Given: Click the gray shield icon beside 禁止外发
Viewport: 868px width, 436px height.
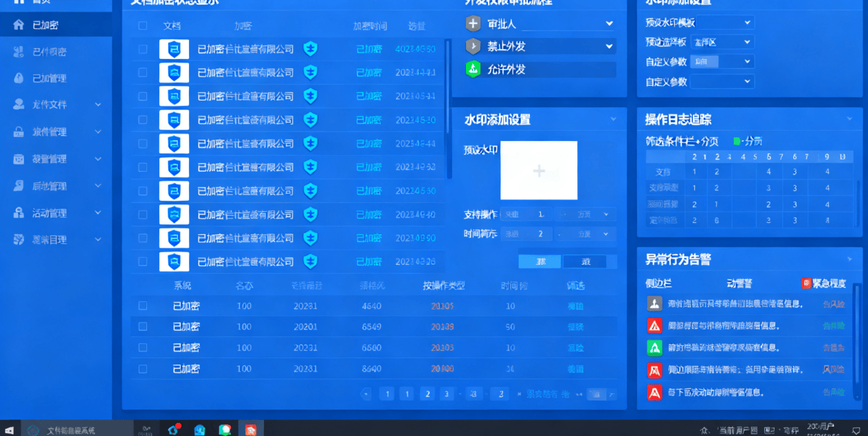Looking at the screenshot, I should tap(473, 46).
